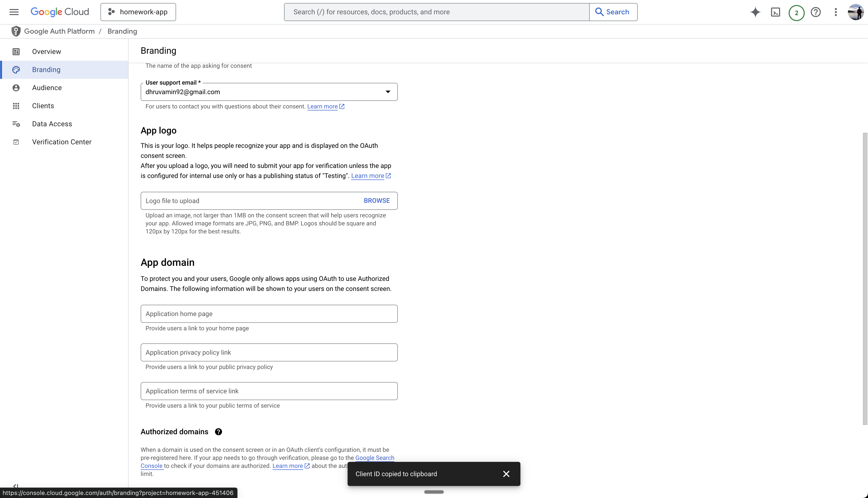Screen dimensions: 868x498
Task: Open Audience in the sidebar
Action: pos(64,88)
